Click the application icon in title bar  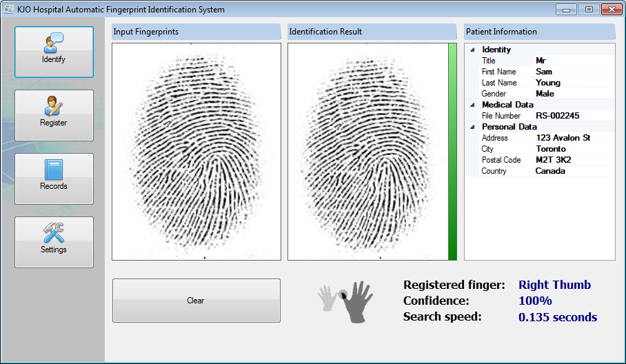[9, 10]
